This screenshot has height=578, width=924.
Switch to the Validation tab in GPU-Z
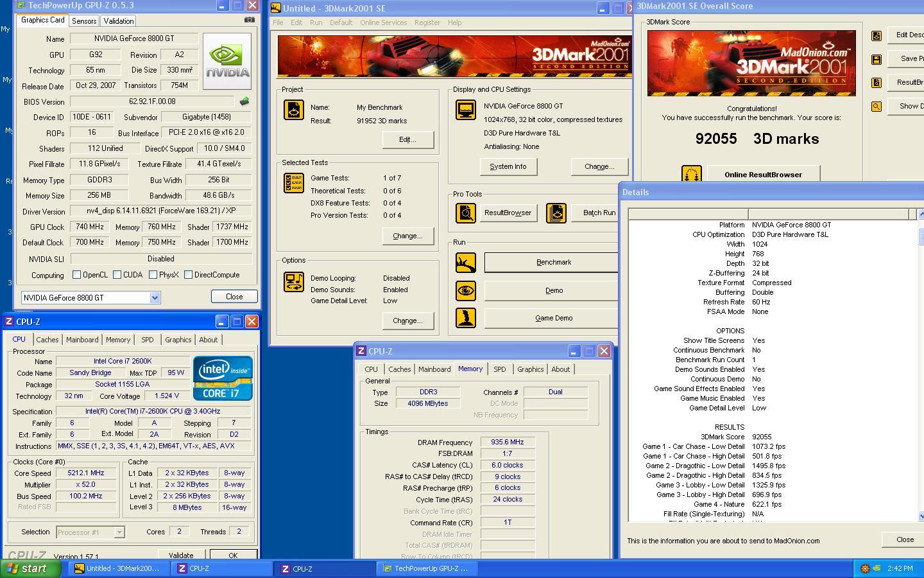pyautogui.click(x=119, y=21)
